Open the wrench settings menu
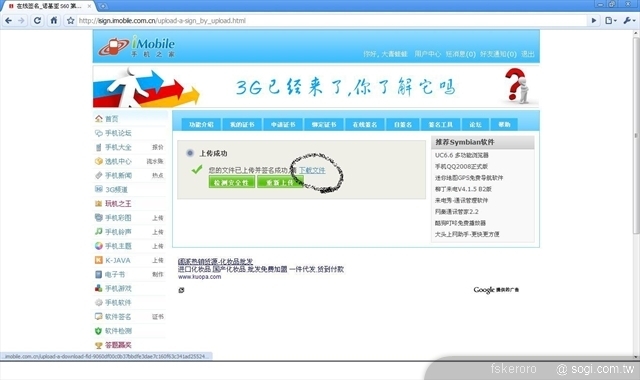 point(629,20)
